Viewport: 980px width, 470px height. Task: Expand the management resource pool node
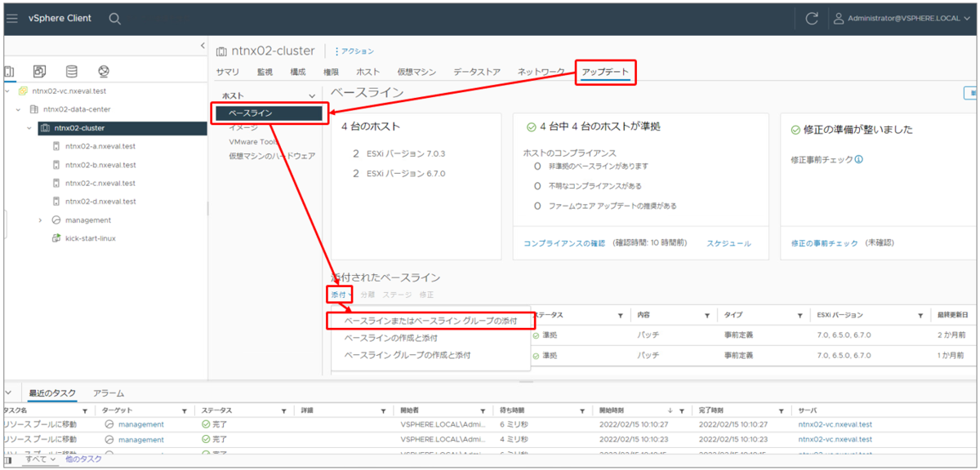pyautogui.click(x=40, y=220)
